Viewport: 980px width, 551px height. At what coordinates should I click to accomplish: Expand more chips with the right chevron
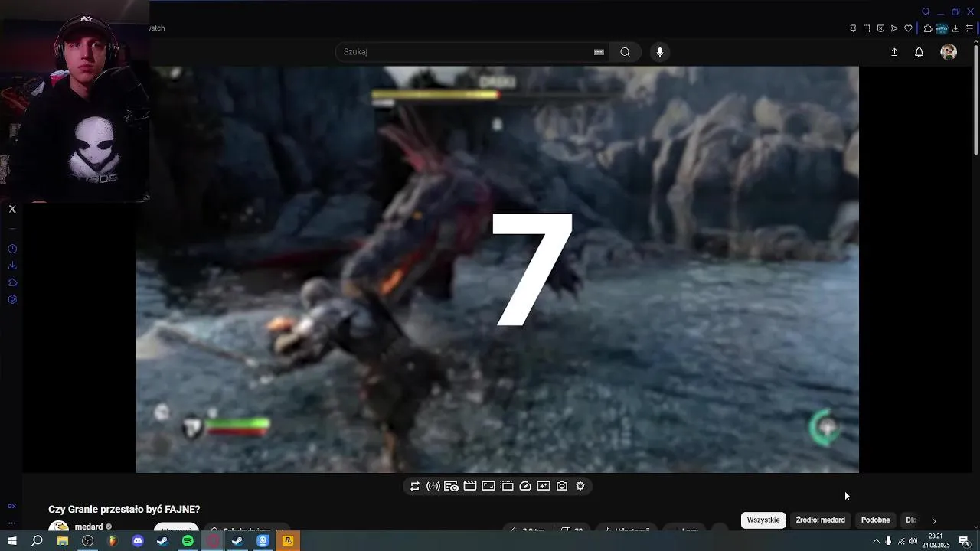[x=933, y=520]
